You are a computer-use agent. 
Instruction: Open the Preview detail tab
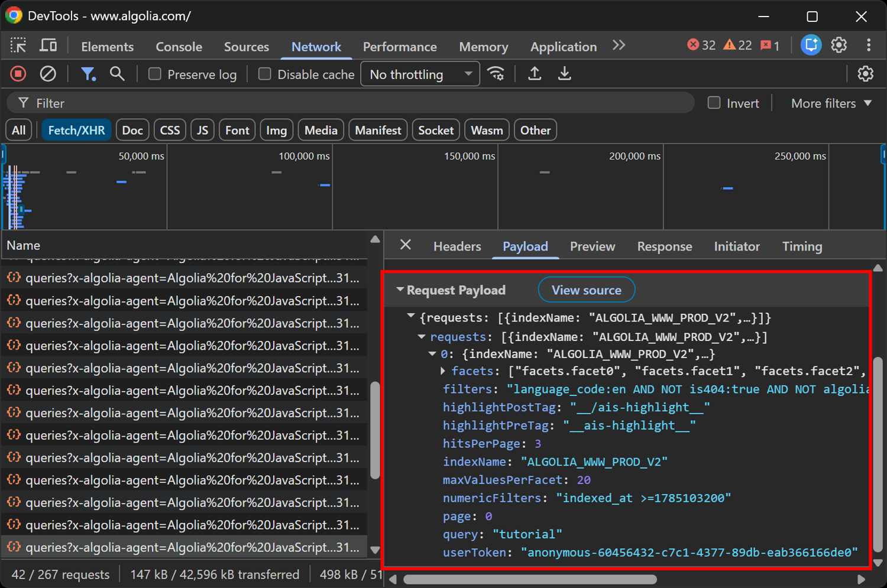pos(593,246)
